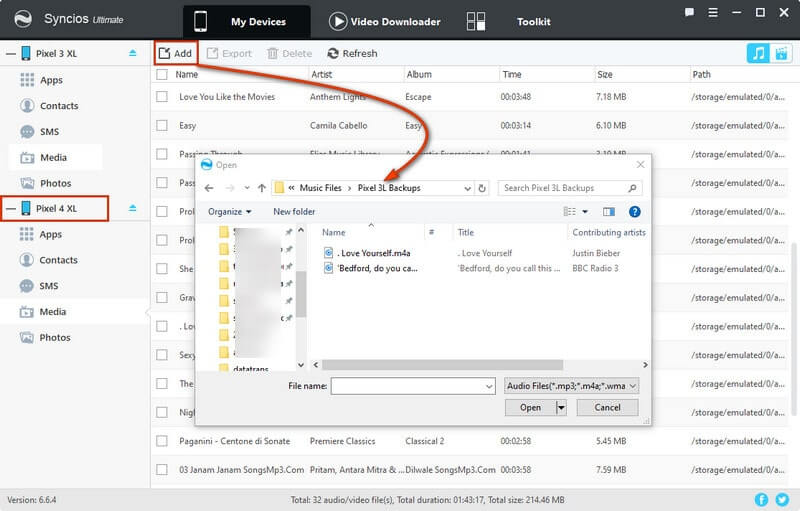Open the feedback message icon in title bar
The width and height of the screenshot is (800, 511).
(x=689, y=12)
